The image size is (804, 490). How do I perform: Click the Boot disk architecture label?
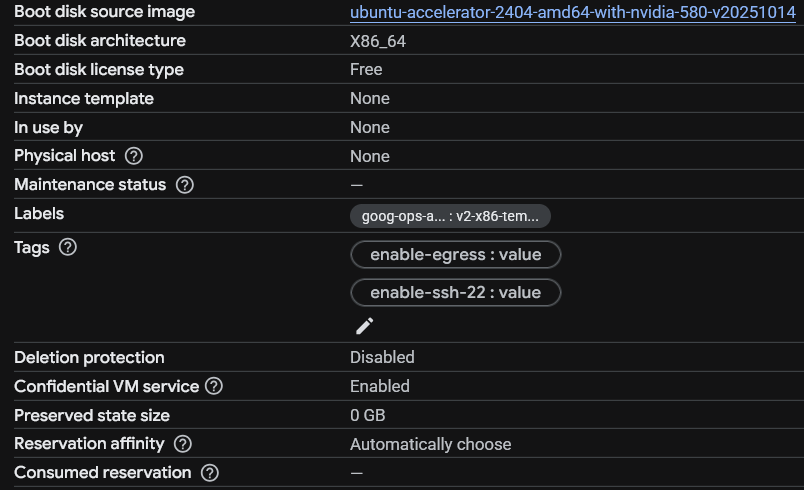tap(100, 40)
